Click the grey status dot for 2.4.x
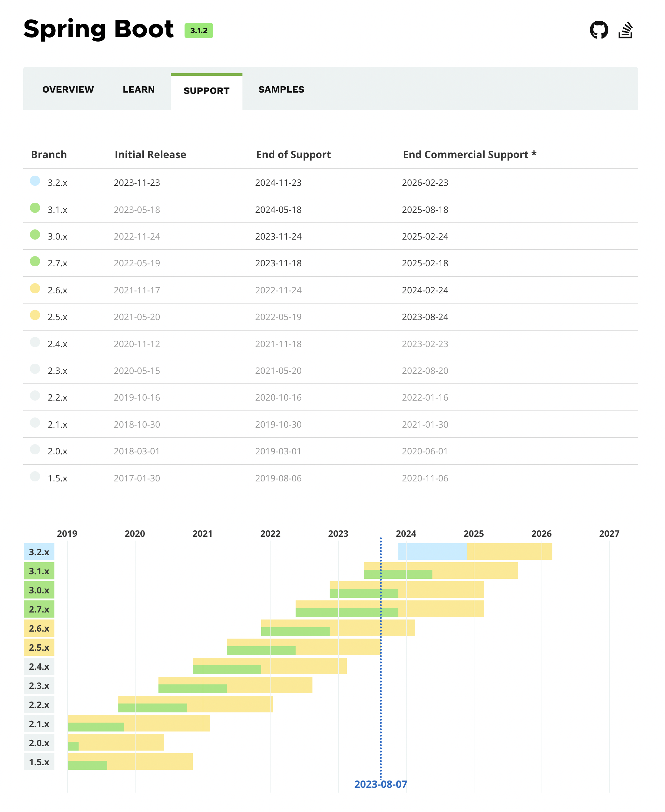 coord(35,342)
